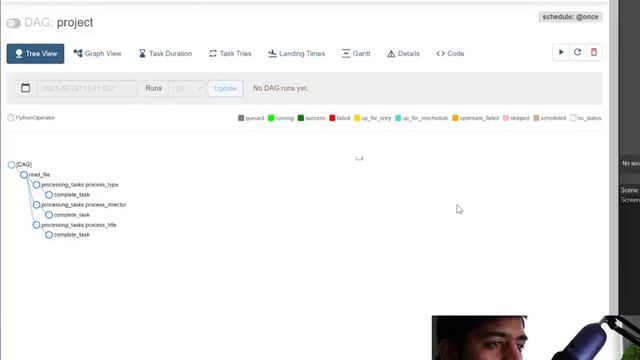Click the skipped pink swatch

pos(506,118)
